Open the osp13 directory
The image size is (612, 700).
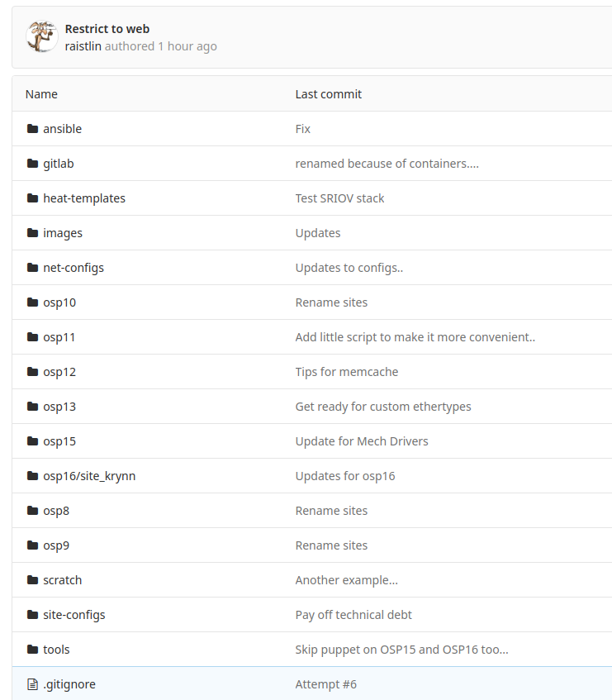coord(59,407)
